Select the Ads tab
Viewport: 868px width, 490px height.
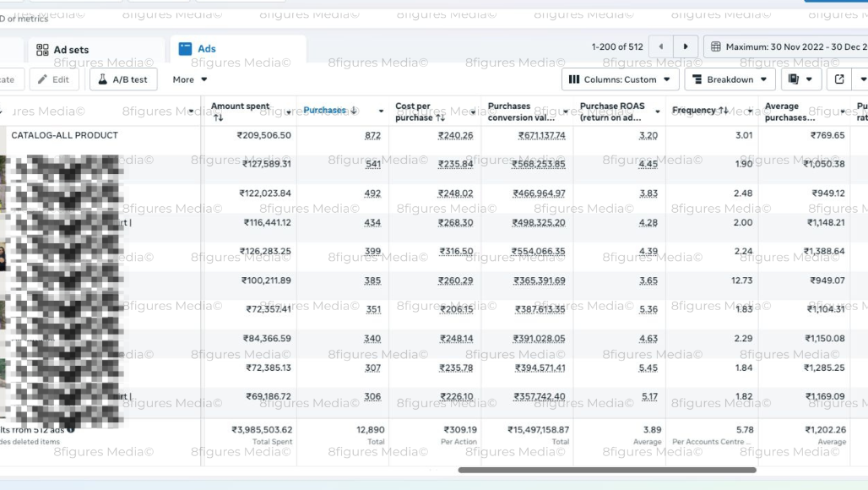tap(206, 49)
